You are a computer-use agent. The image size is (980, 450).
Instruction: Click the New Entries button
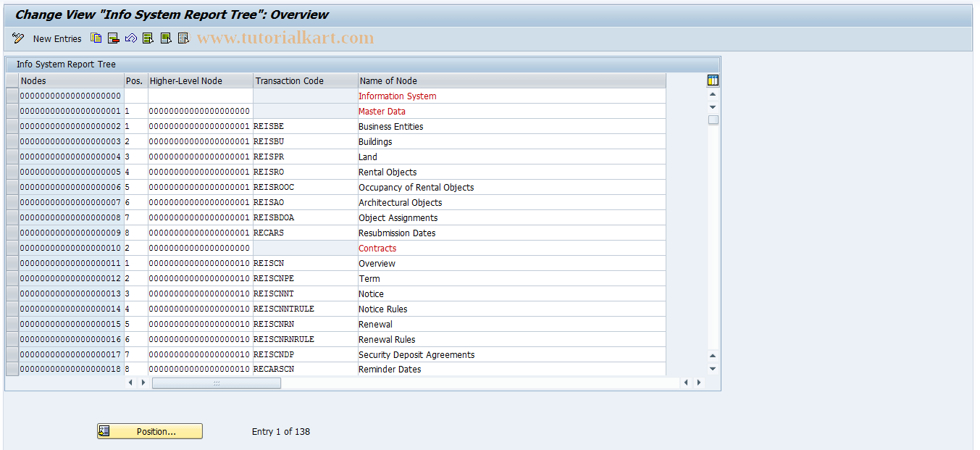57,38
